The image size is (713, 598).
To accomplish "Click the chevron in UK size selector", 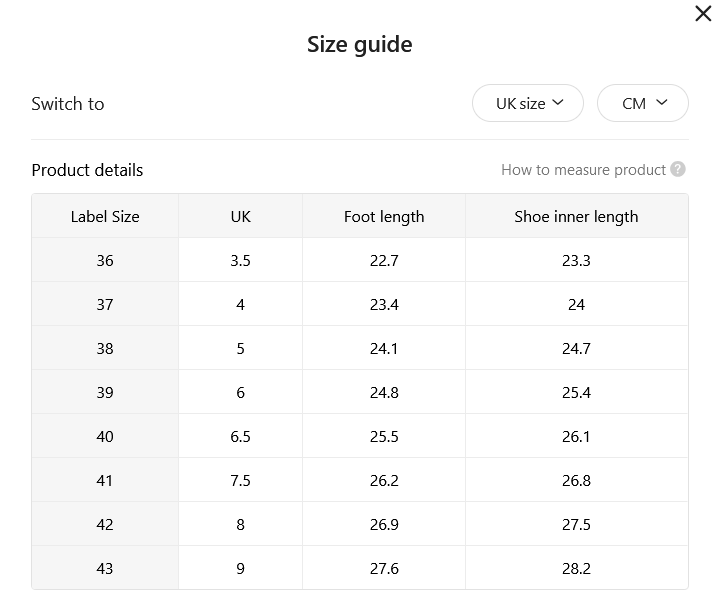I will tap(558, 102).
